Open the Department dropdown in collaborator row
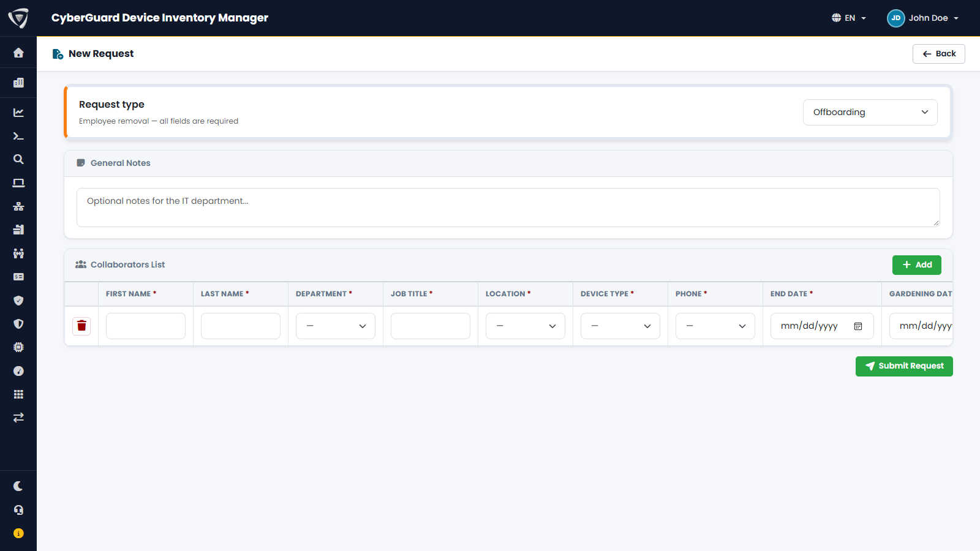The height and width of the screenshot is (551, 980). pyautogui.click(x=336, y=326)
